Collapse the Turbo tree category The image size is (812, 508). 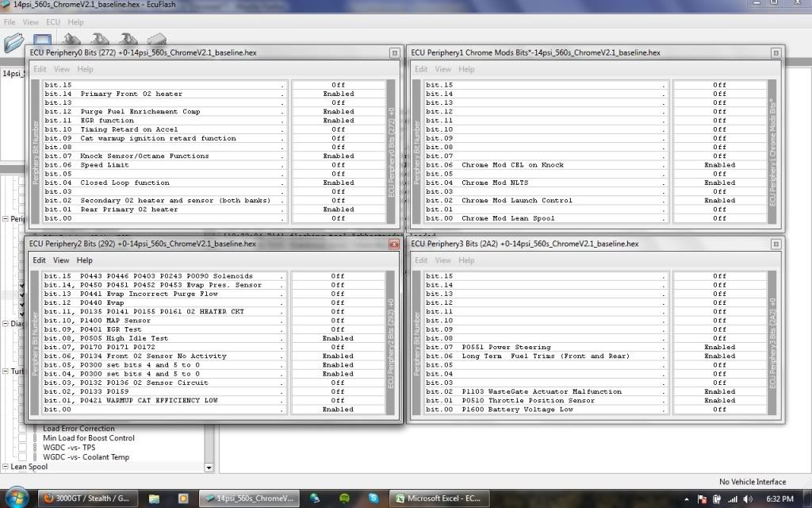tap(6, 371)
